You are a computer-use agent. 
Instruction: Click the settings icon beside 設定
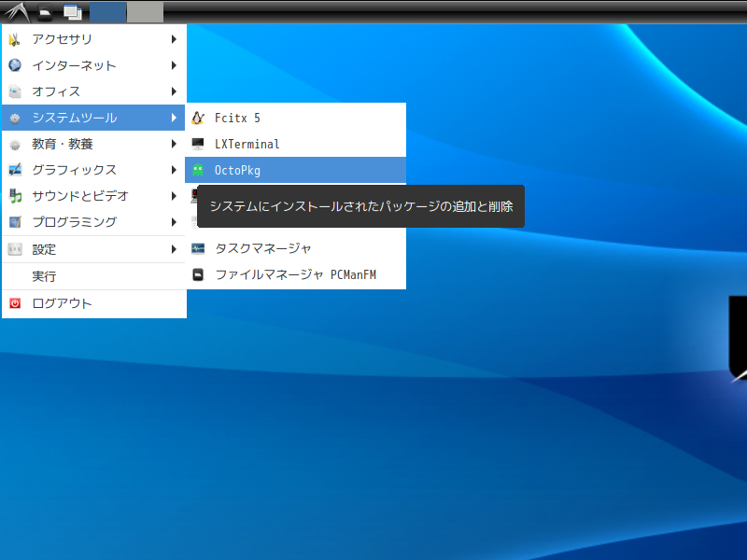[x=15, y=249]
